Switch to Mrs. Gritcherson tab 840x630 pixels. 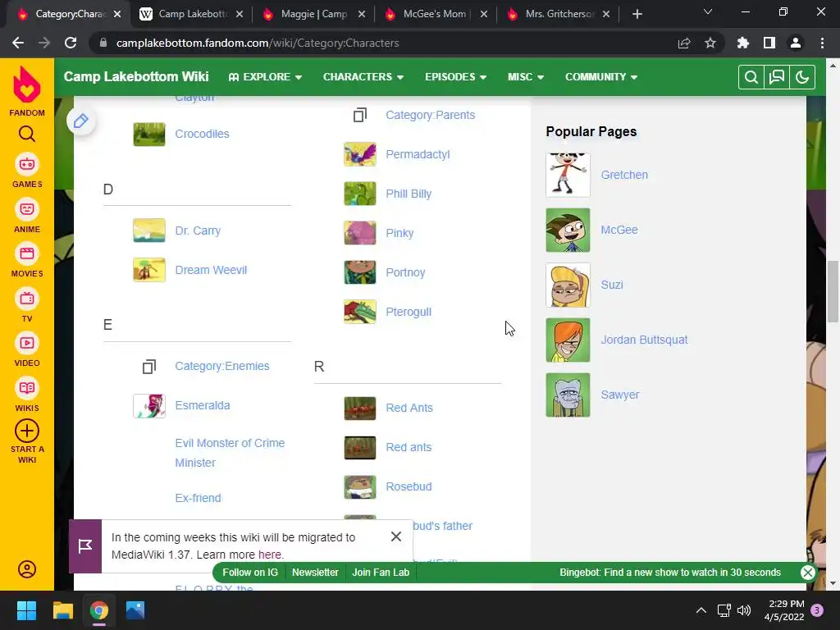(557, 14)
